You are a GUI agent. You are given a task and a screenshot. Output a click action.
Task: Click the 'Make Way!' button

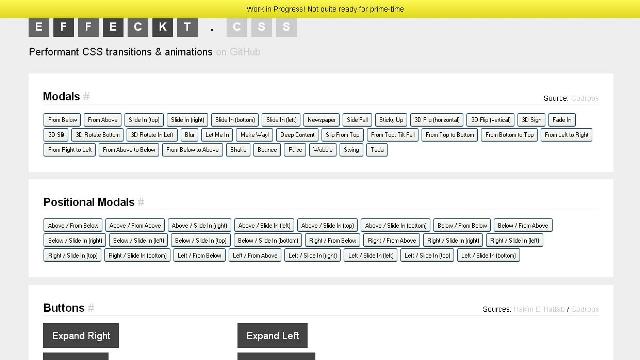tap(254, 135)
